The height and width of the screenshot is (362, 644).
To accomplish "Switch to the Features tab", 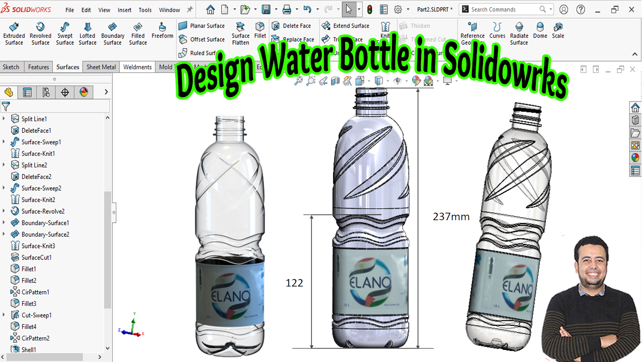I will (x=39, y=67).
